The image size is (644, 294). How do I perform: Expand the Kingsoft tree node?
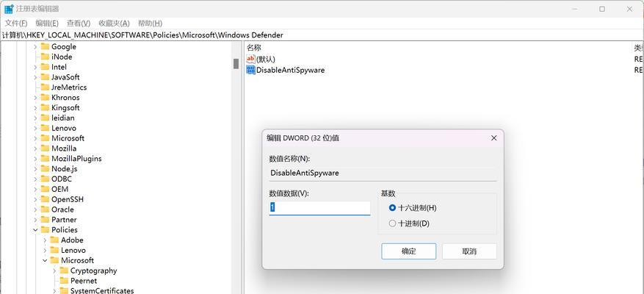35,108
